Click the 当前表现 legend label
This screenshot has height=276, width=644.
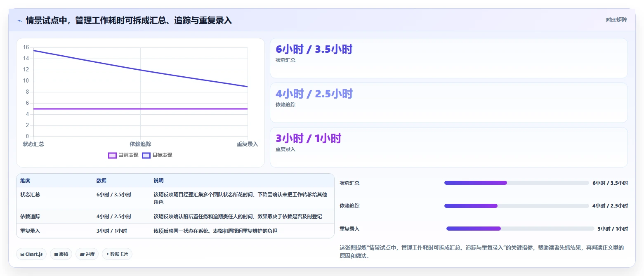pos(128,155)
